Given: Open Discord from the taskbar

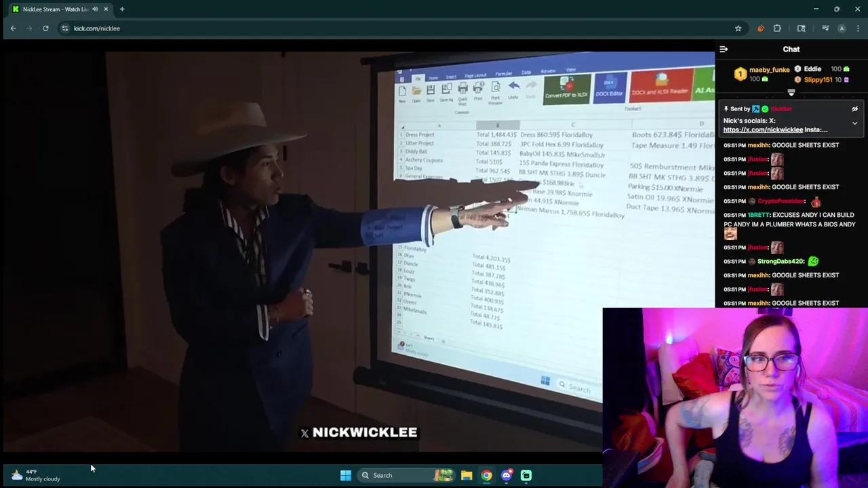Looking at the screenshot, I should tap(507, 475).
